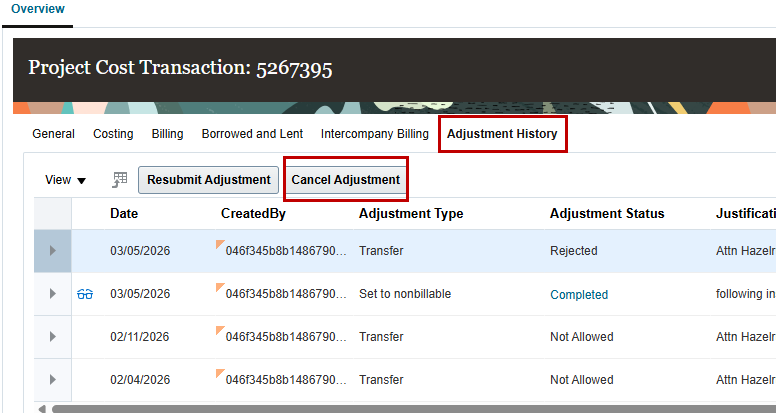776x413 pixels.
Task: Click the Cancel Adjustment button
Action: pos(345,180)
